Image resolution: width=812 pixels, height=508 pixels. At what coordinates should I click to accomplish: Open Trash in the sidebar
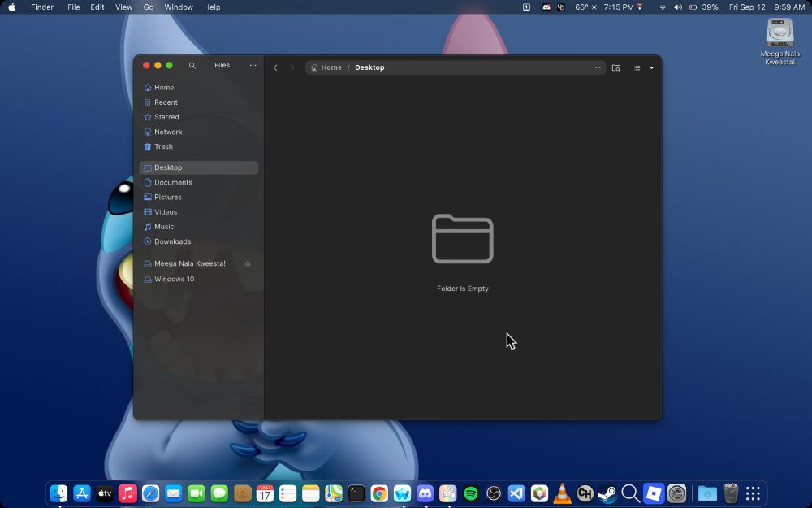click(x=199, y=146)
